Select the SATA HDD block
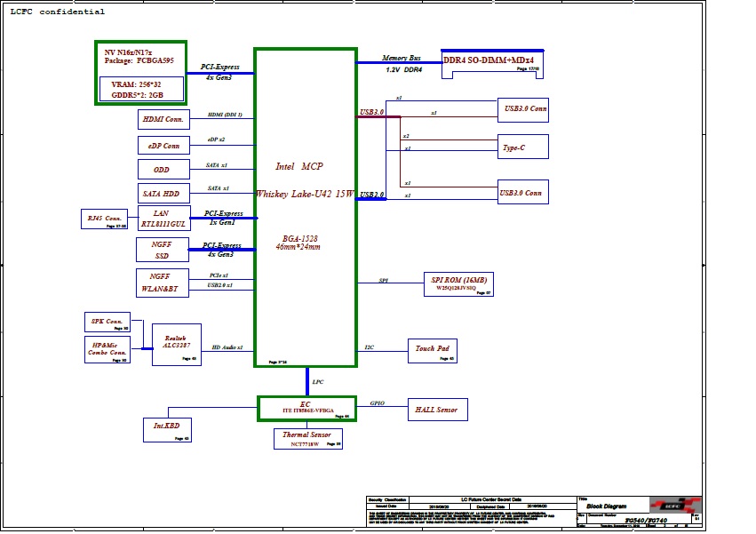 163,194
